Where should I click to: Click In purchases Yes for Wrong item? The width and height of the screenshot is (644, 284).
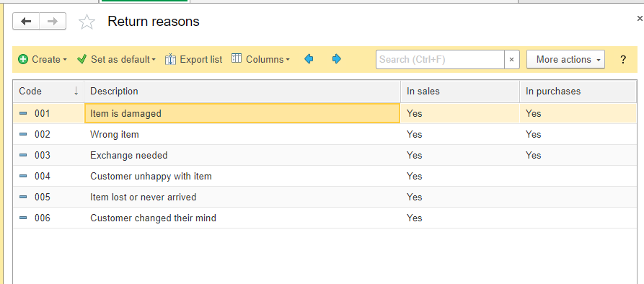click(534, 134)
